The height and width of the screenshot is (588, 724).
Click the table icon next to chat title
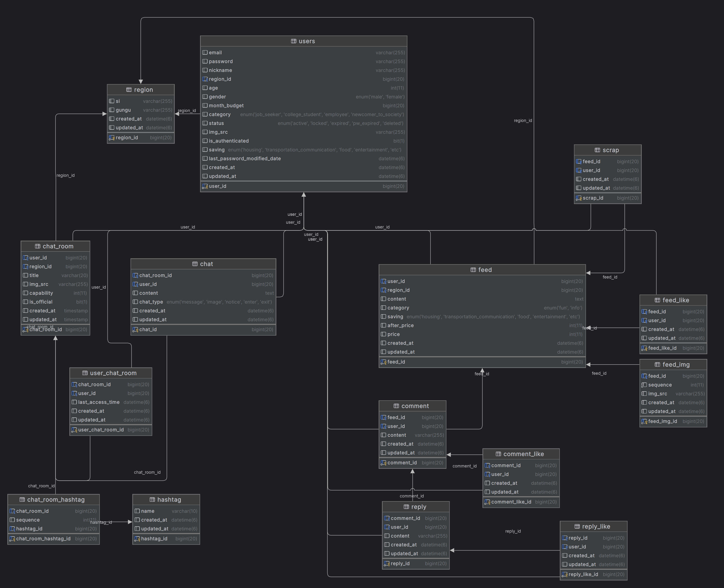tap(195, 264)
